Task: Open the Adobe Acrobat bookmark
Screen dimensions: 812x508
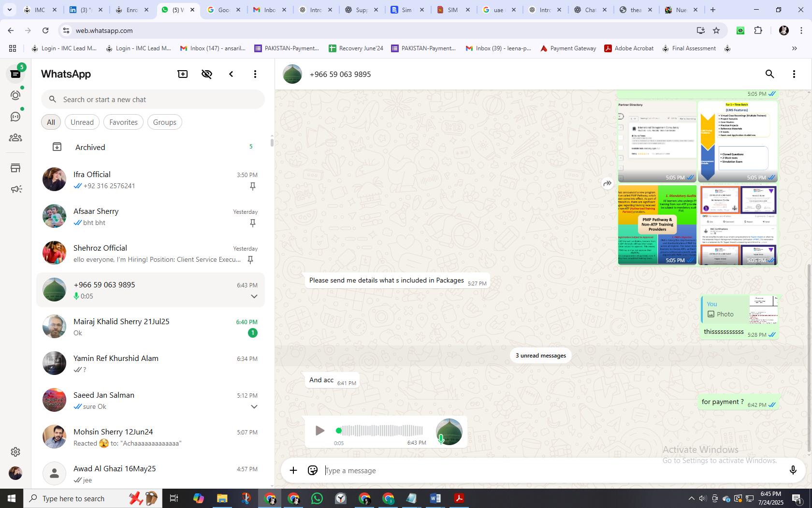Action: pyautogui.click(x=629, y=48)
